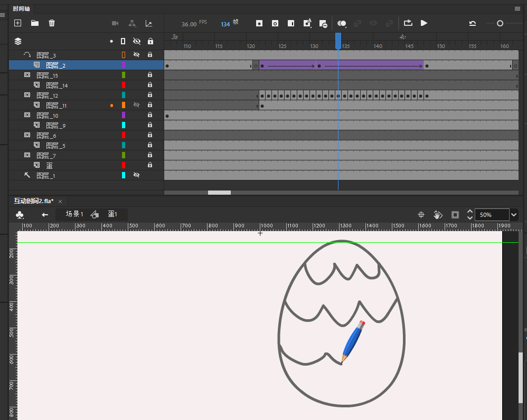This screenshot has width=527, height=420.
Task: Select the 图层_9 layer
Action: tap(56, 126)
